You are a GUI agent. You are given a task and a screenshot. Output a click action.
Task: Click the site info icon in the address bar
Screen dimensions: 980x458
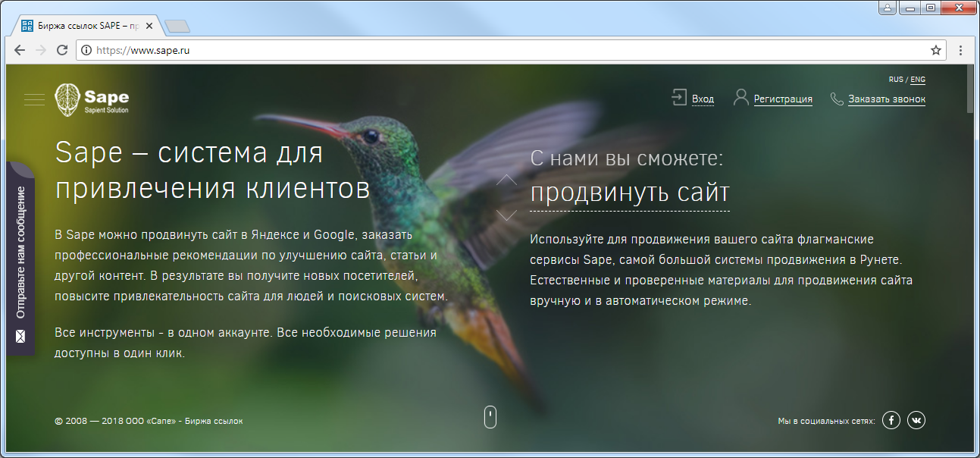86,50
